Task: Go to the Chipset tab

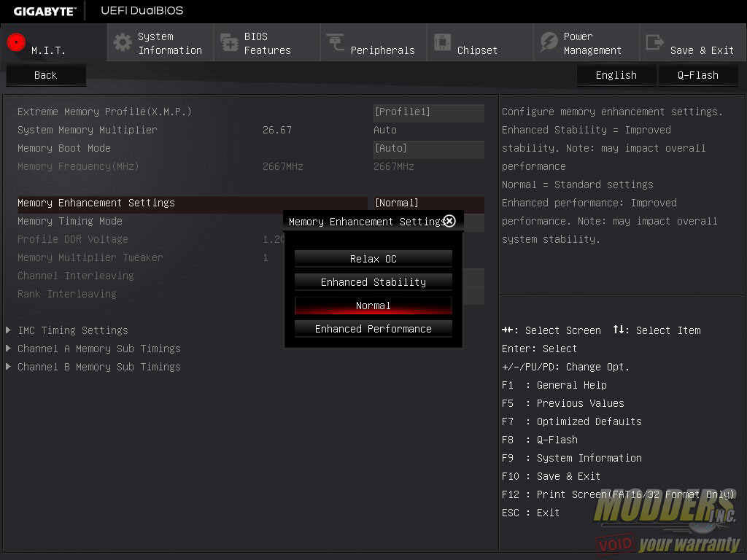Action: [x=480, y=43]
